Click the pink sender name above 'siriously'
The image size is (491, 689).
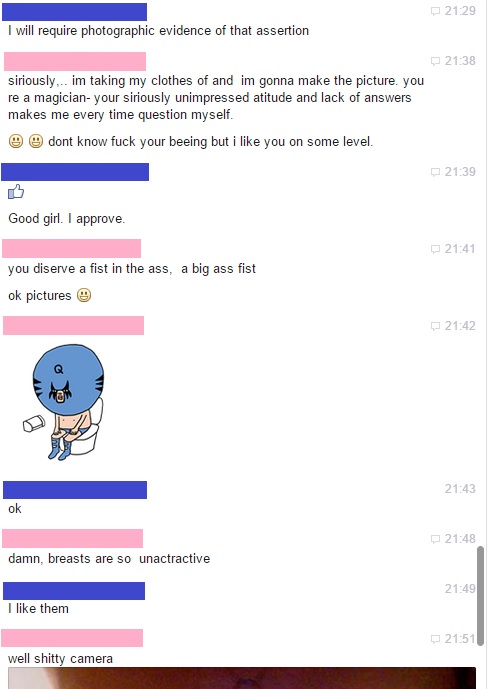(x=75, y=62)
